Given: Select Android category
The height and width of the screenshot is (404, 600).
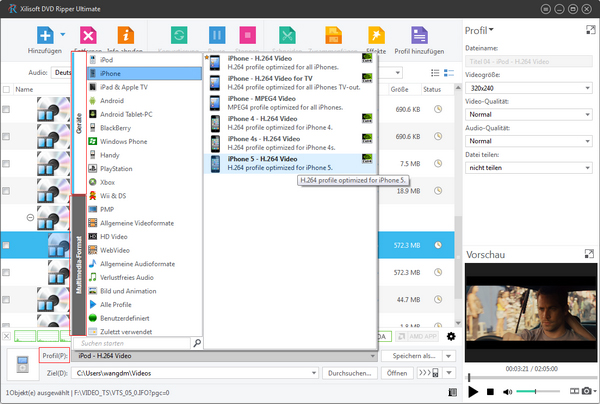Looking at the screenshot, I should pos(145,101).
